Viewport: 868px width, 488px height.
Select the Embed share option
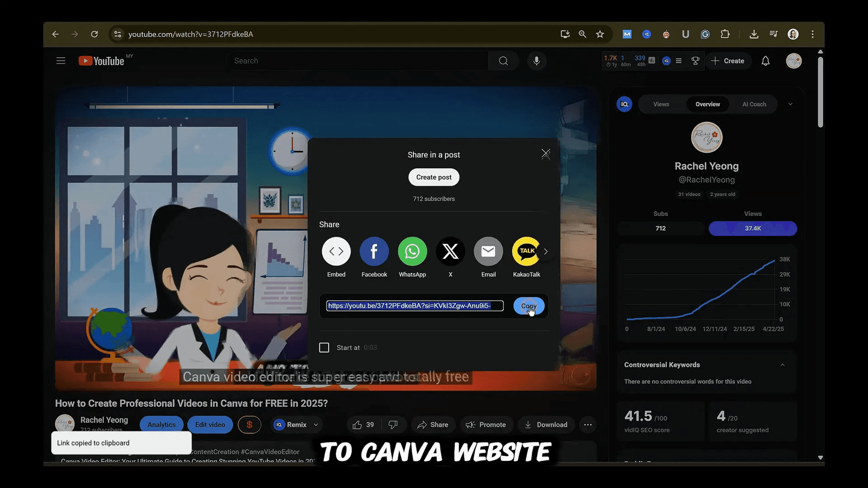pyautogui.click(x=336, y=252)
